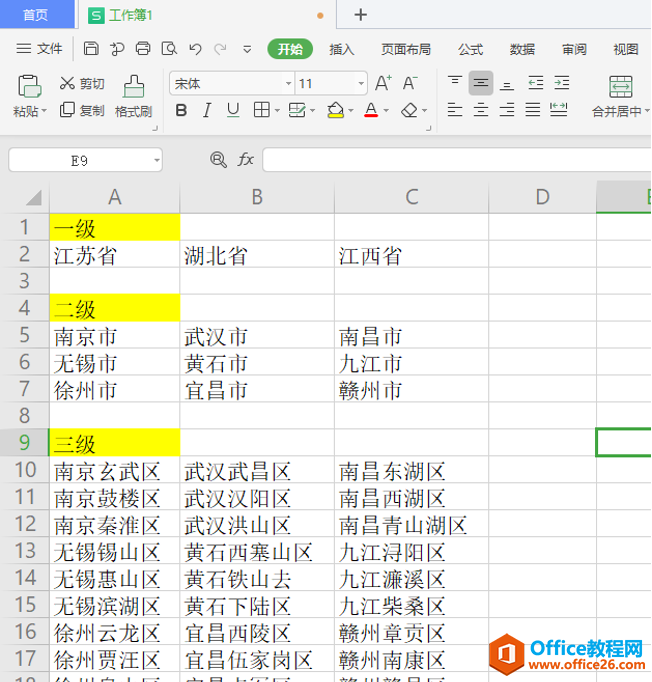This screenshot has height=682, width=652.
Task: Redo the last undone action
Action: tap(221, 49)
